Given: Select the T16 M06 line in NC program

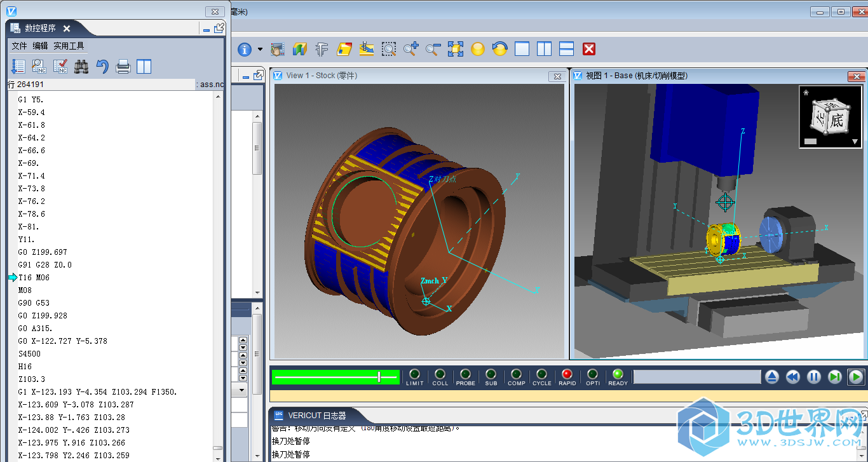Looking at the screenshot, I should 34,278.
